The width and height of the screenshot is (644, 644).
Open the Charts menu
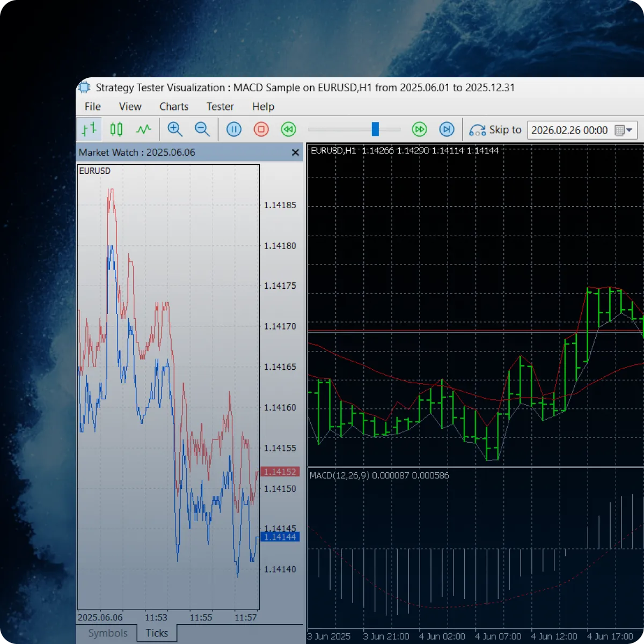point(174,107)
